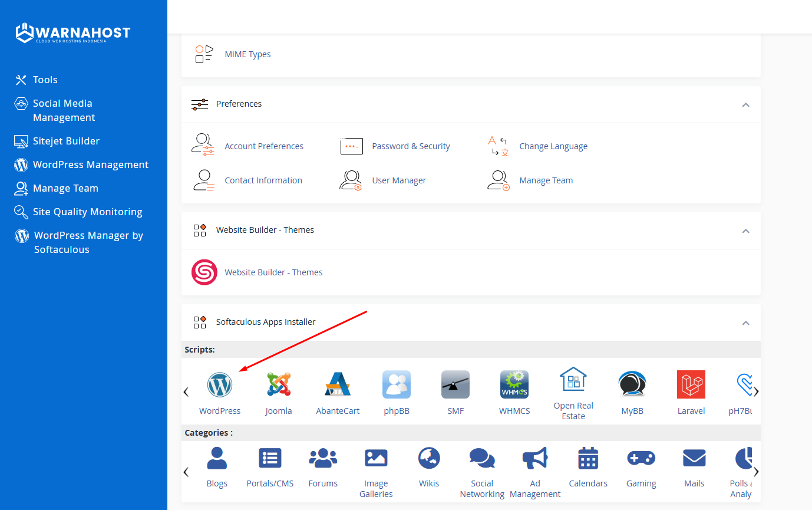Click the Change Language link
The image size is (812, 510).
pos(553,146)
